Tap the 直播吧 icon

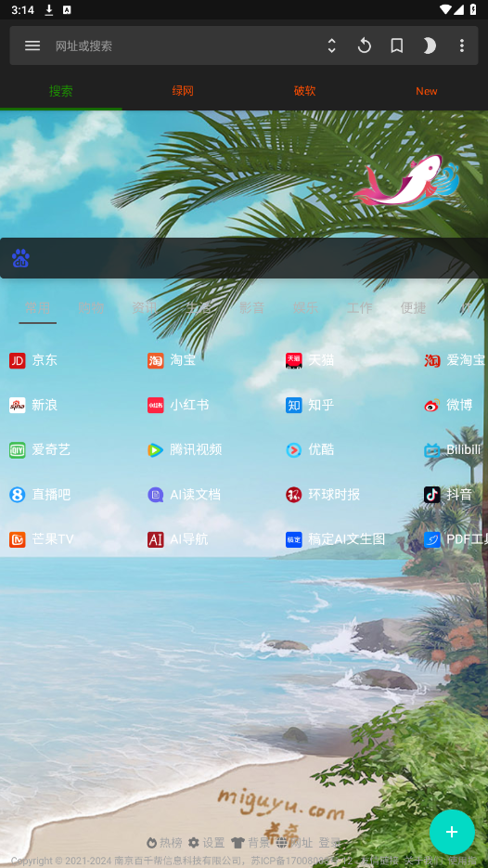click(17, 494)
